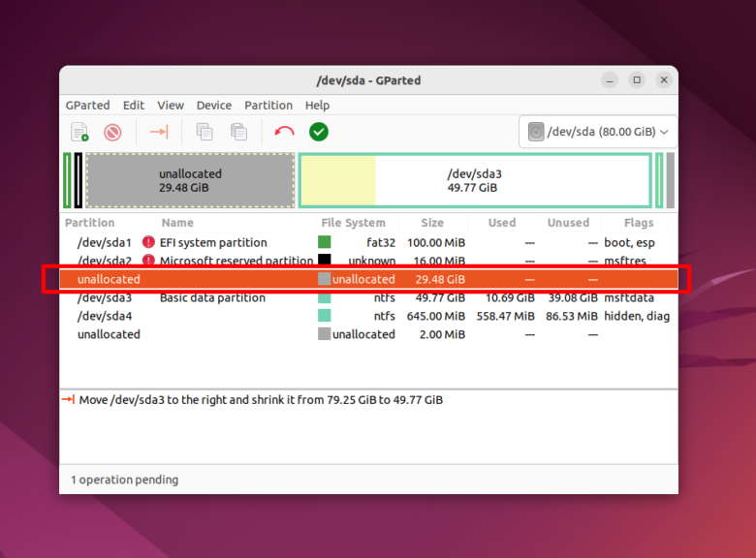Minimize the GParted window

[610, 80]
